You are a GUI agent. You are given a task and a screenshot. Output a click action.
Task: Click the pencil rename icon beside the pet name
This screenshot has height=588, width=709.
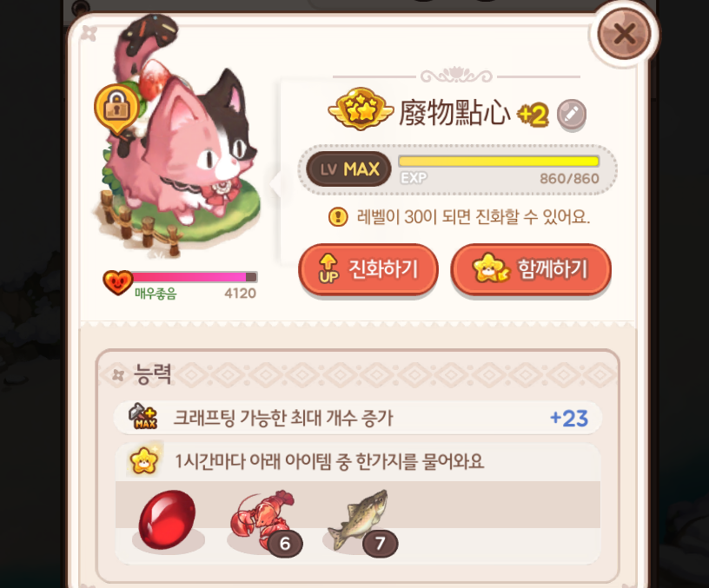click(572, 114)
